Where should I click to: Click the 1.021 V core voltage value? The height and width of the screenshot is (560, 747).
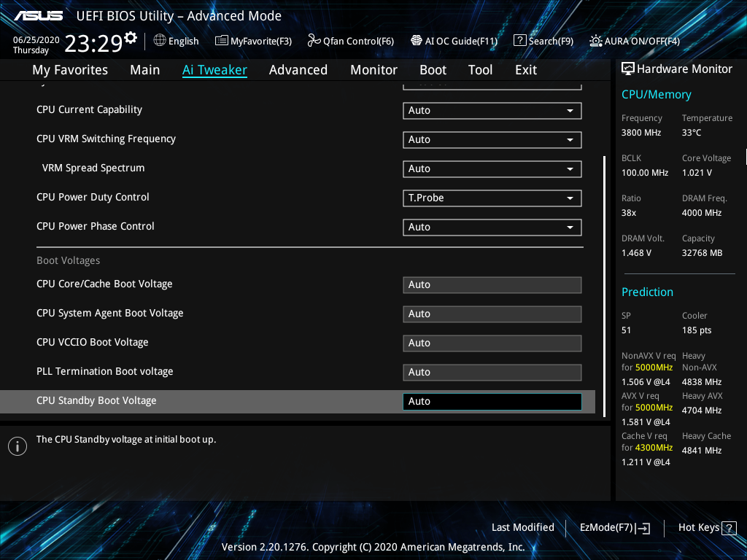point(697,173)
